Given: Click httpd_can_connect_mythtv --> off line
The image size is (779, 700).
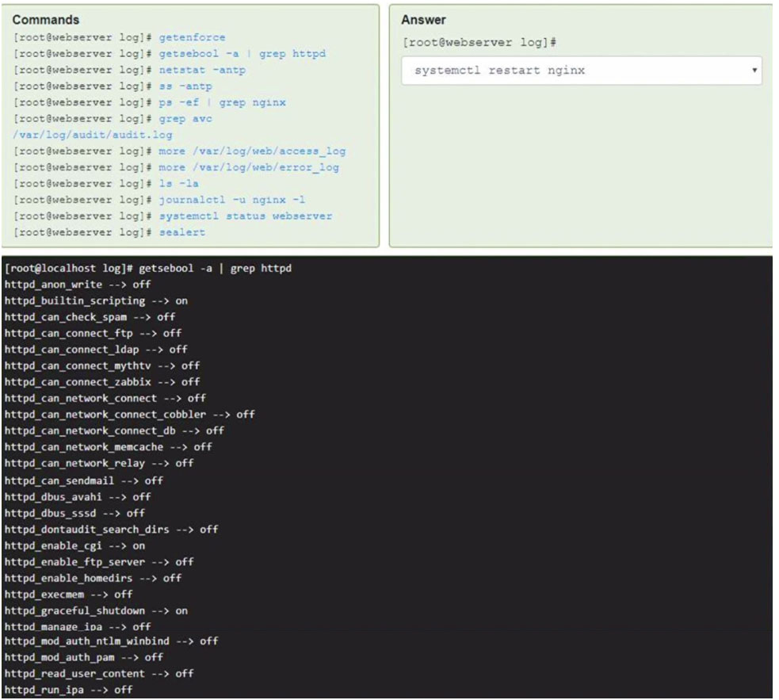Looking at the screenshot, I should click(102, 366).
